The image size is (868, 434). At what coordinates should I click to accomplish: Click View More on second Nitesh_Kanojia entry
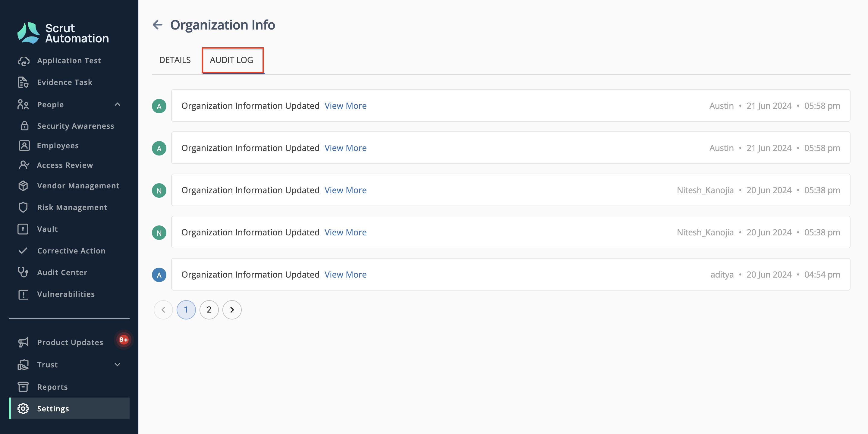(345, 232)
